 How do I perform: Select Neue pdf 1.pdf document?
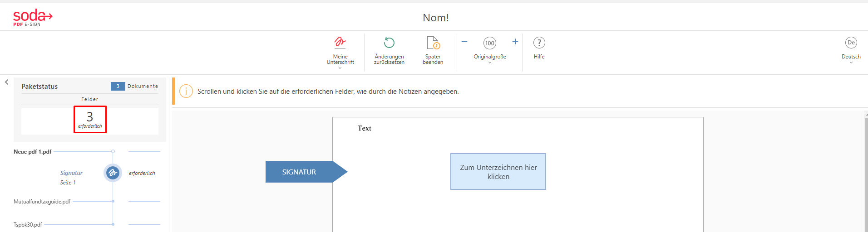coord(32,152)
